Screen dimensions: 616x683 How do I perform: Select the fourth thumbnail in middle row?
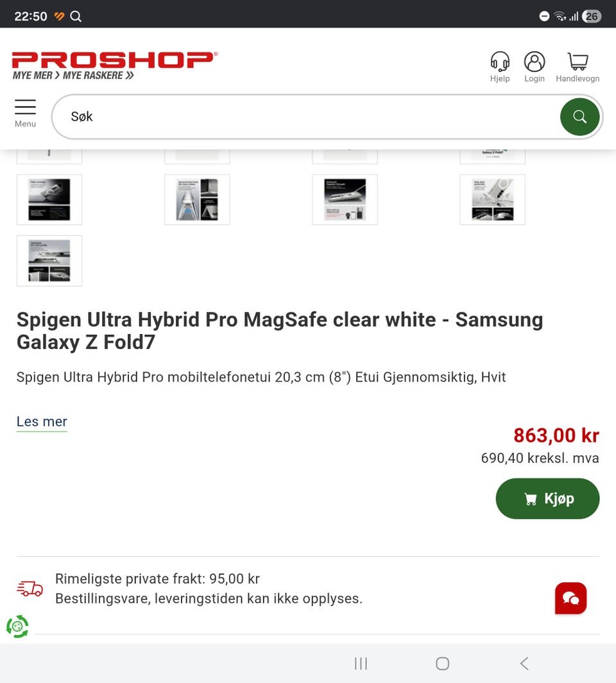(493, 199)
